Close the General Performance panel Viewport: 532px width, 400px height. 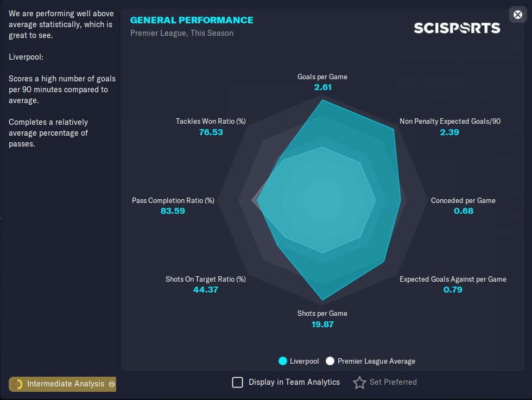518,15
